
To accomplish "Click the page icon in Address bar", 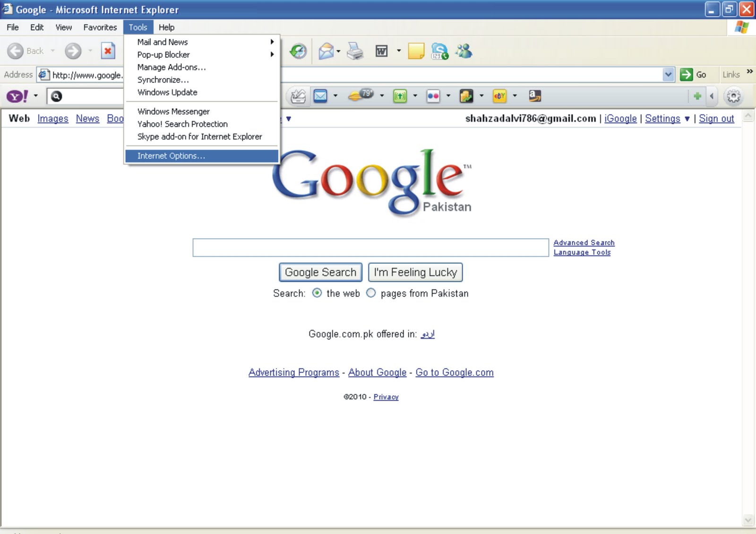I will [44, 75].
